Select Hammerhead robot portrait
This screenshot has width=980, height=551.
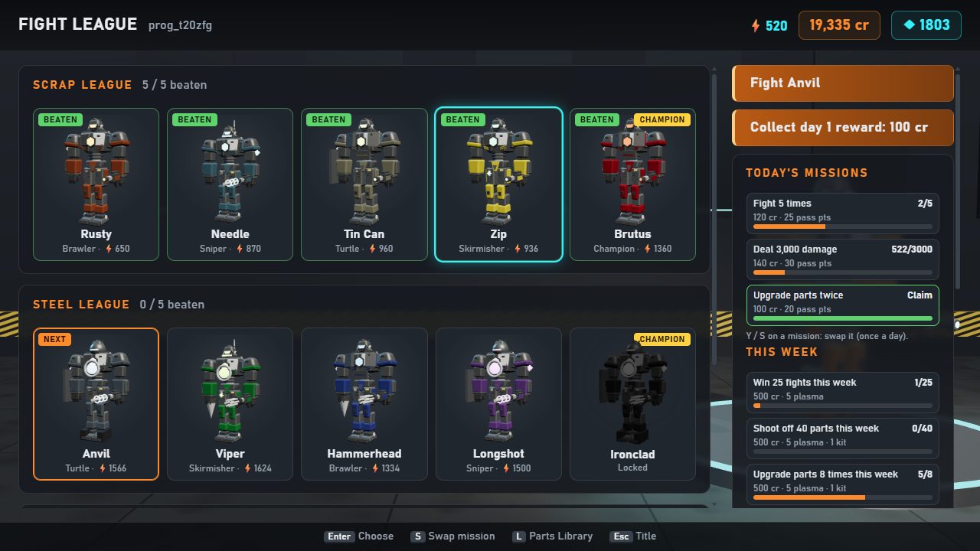[364, 390]
